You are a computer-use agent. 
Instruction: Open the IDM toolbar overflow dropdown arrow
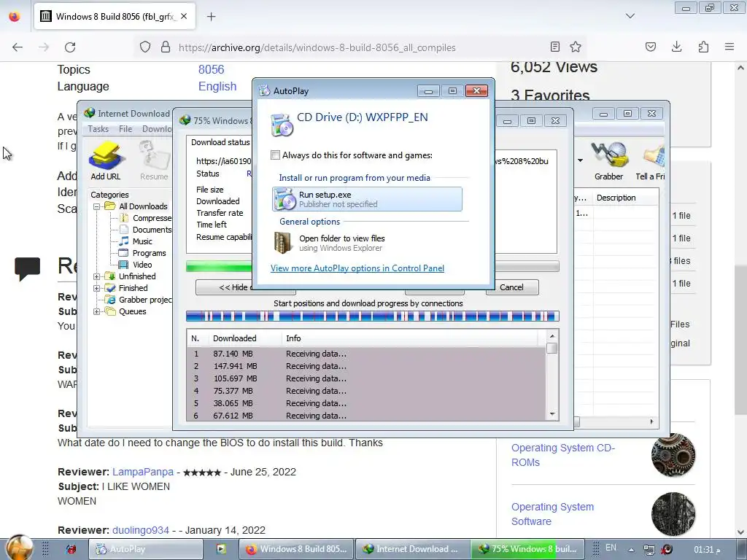(580, 160)
